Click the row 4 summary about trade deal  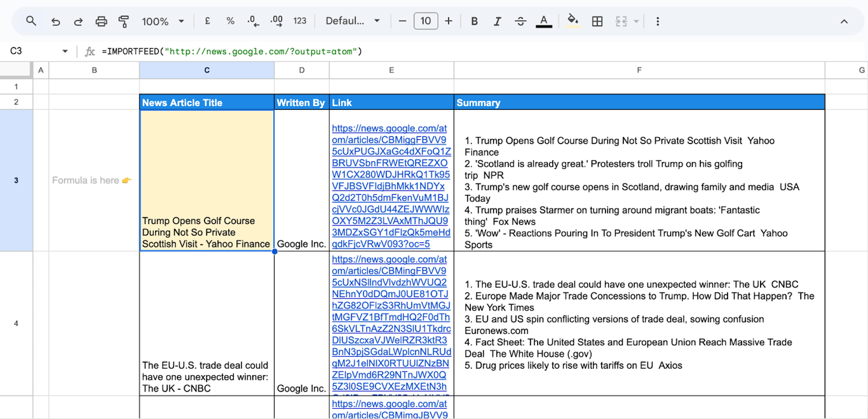pyautogui.click(x=639, y=324)
